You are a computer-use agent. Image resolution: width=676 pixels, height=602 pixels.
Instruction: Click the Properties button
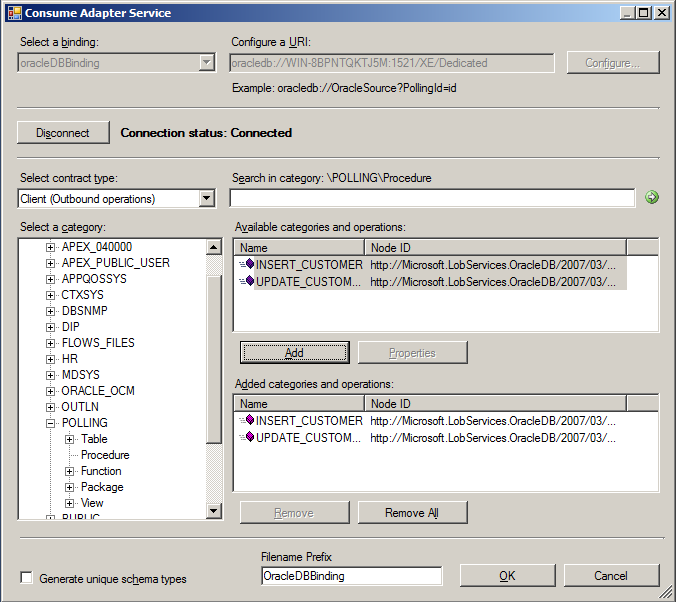click(x=413, y=353)
